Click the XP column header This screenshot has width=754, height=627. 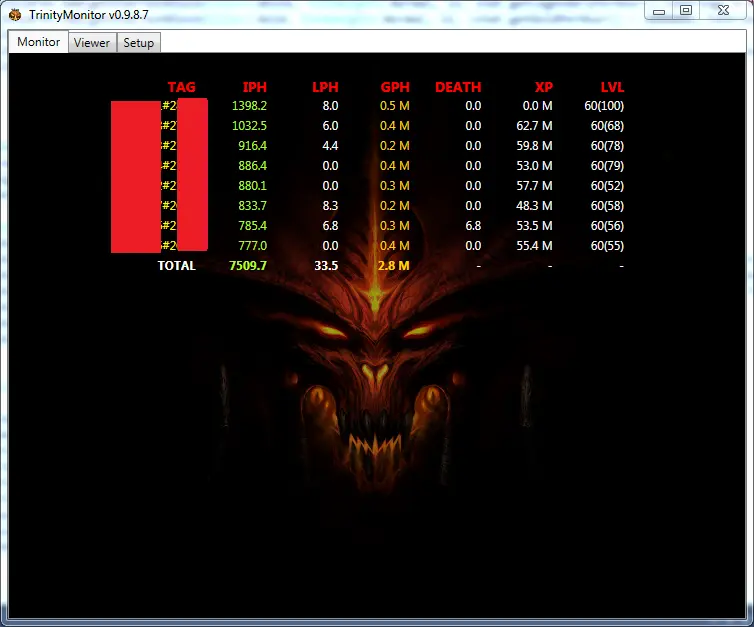click(x=543, y=87)
